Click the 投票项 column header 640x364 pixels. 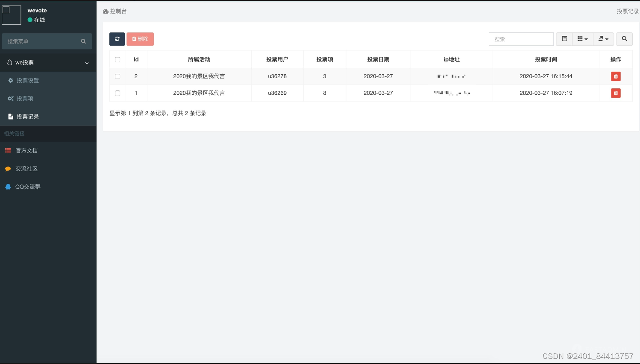click(x=325, y=60)
